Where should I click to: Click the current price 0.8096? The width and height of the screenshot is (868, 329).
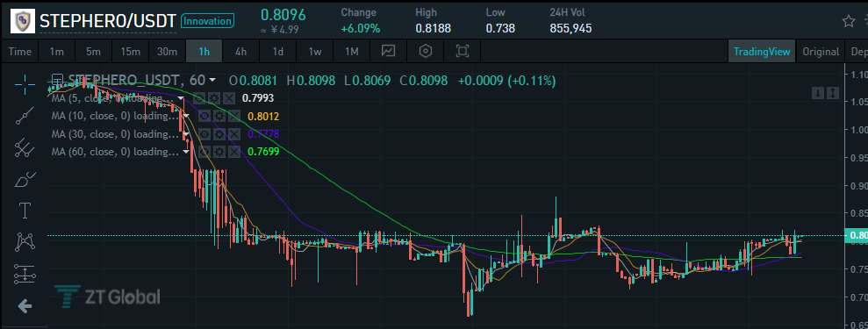pos(283,14)
